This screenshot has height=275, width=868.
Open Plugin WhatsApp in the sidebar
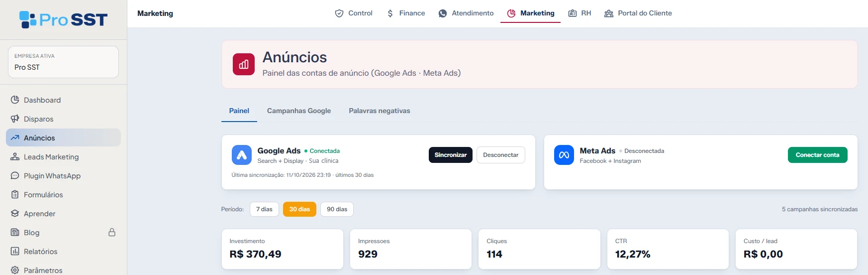click(x=63, y=175)
